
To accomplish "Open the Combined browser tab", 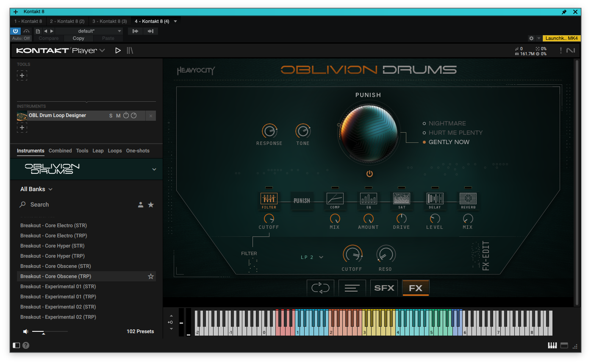I will (x=60, y=151).
